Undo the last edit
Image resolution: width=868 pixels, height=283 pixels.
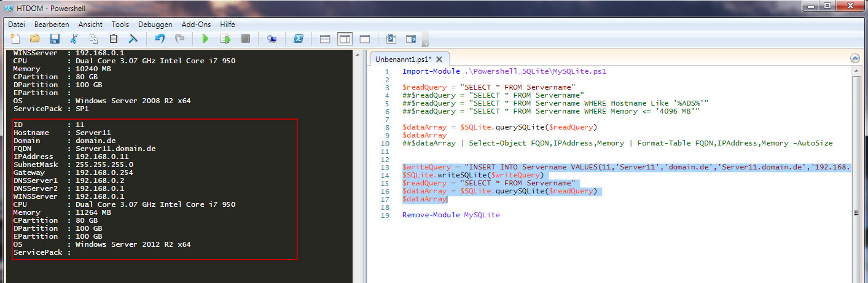pos(160,39)
